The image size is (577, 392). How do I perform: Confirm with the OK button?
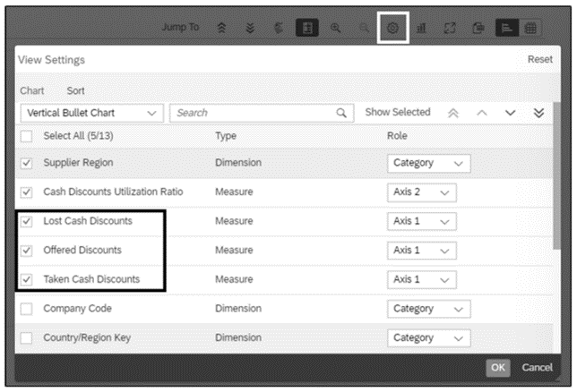(x=498, y=368)
